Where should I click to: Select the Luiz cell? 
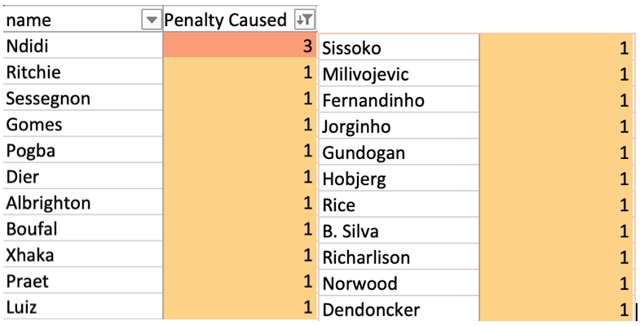83,306
